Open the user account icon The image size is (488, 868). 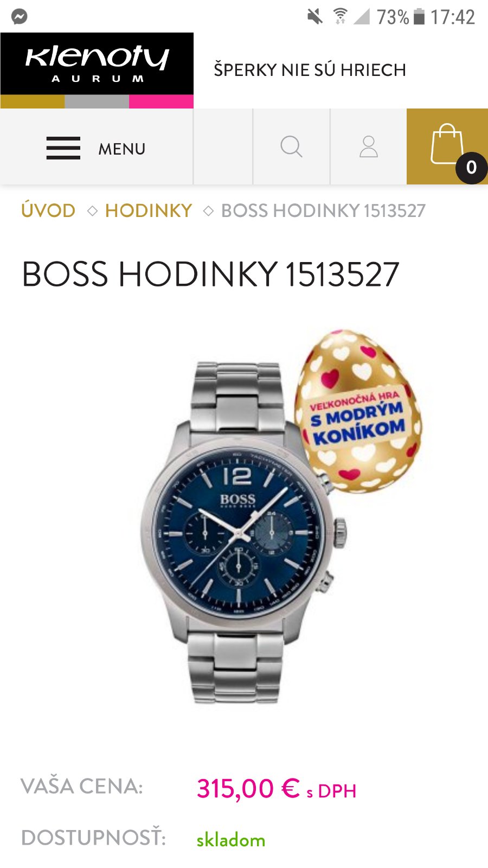[369, 146]
